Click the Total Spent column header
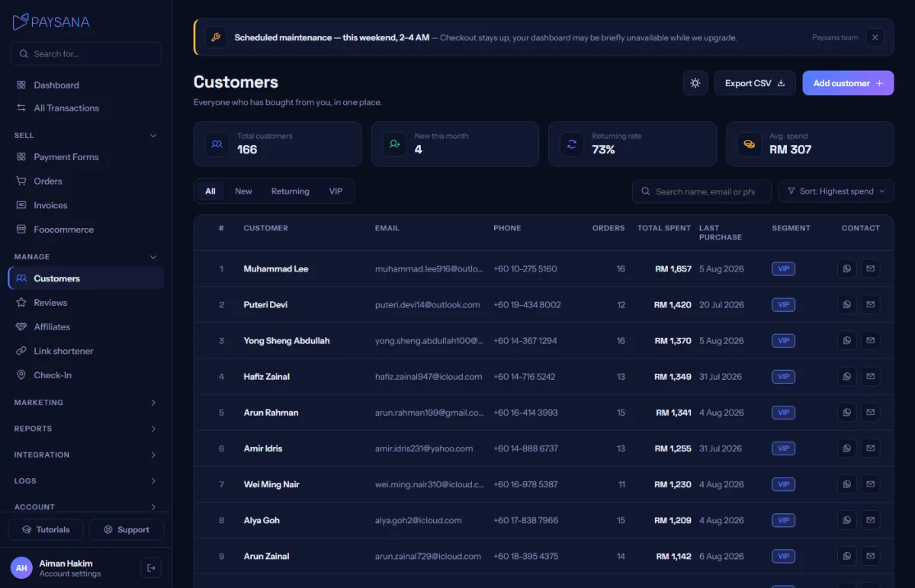 click(664, 228)
